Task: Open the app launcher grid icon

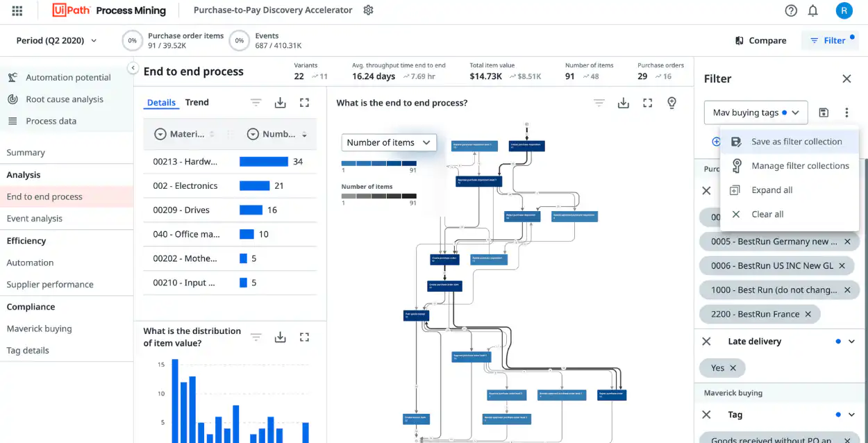Action: coord(17,10)
